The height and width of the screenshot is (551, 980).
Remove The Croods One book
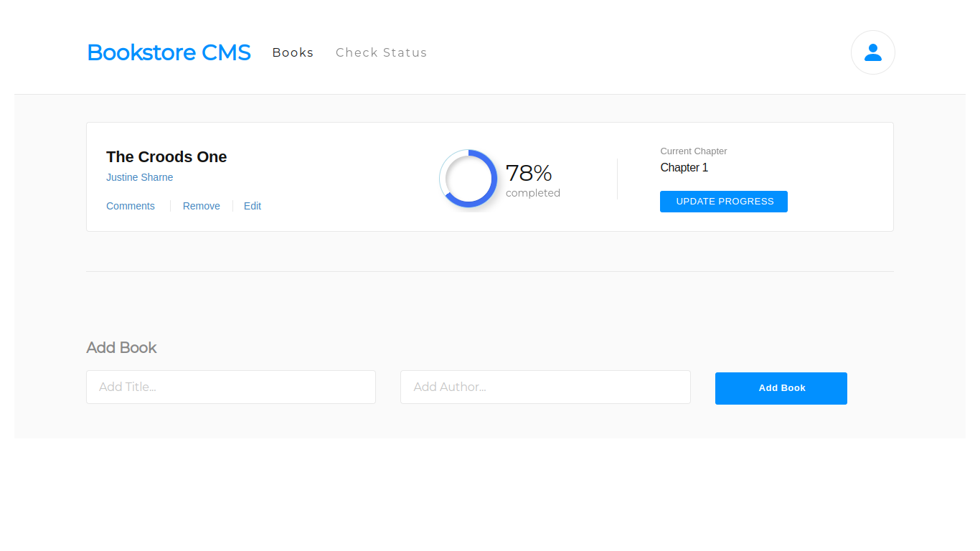tap(201, 206)
